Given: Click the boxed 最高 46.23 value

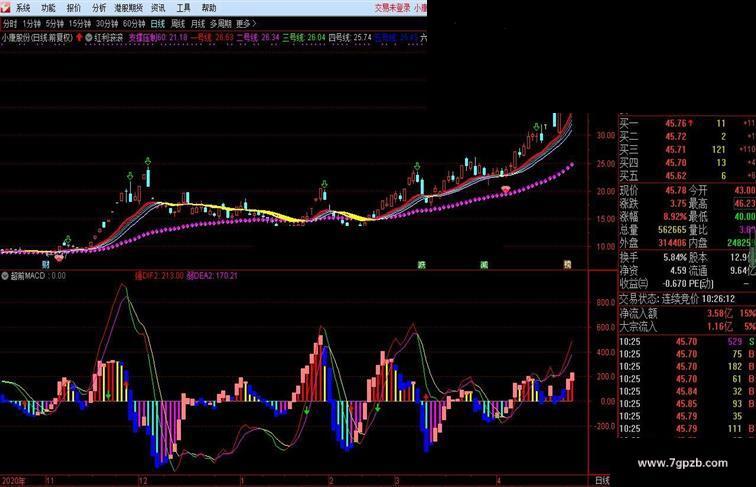Looking at the screenshot, I should [745, 203].
